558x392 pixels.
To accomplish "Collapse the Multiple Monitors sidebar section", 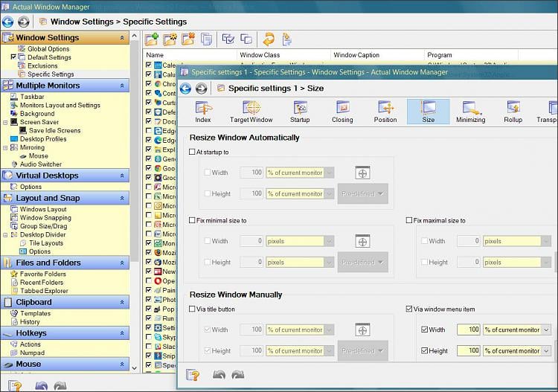I will (x=122, y=86).
